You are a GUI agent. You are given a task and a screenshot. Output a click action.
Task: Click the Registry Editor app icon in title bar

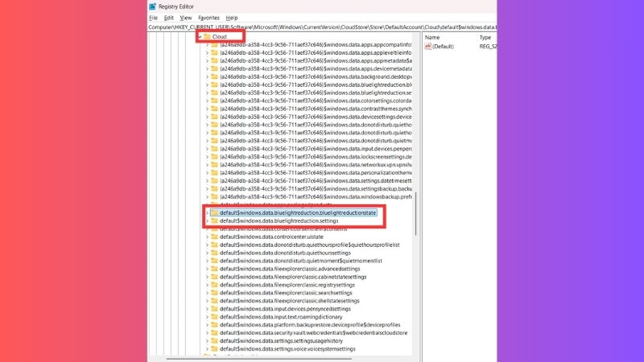(152, 6)
